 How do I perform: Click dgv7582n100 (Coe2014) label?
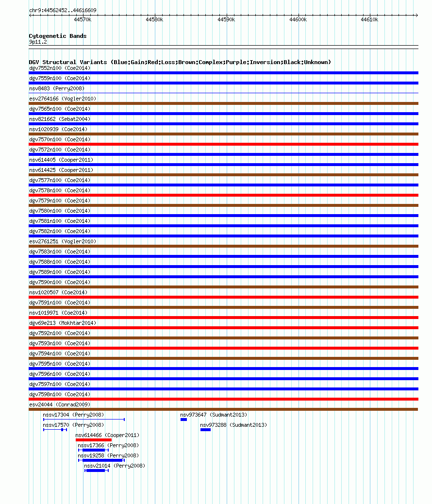60,232
